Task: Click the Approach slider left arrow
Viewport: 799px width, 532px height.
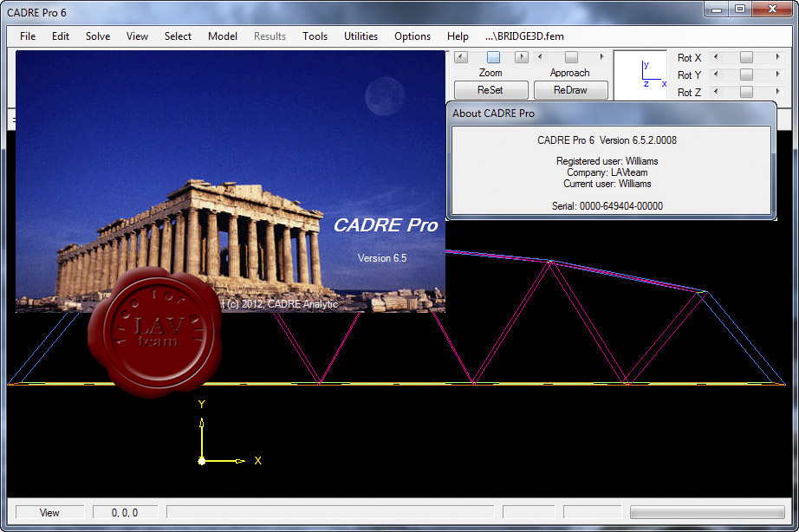Action: [540, 57]
